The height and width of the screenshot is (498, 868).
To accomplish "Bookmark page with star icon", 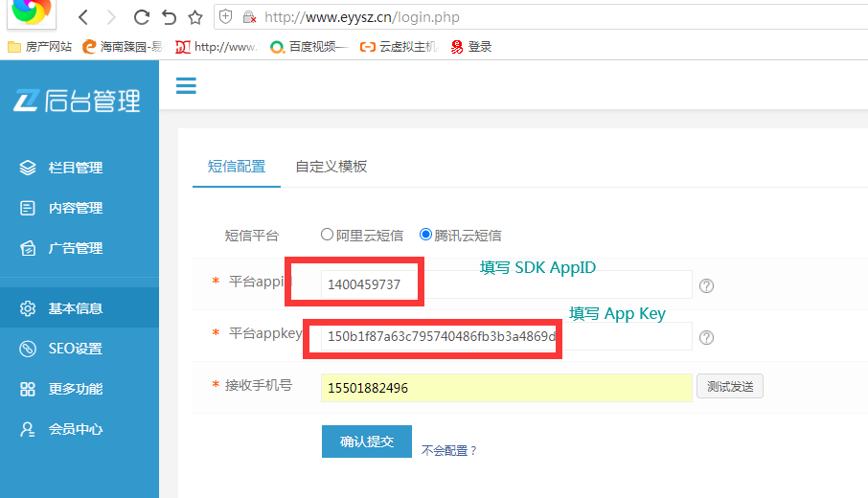I will 195,17.
